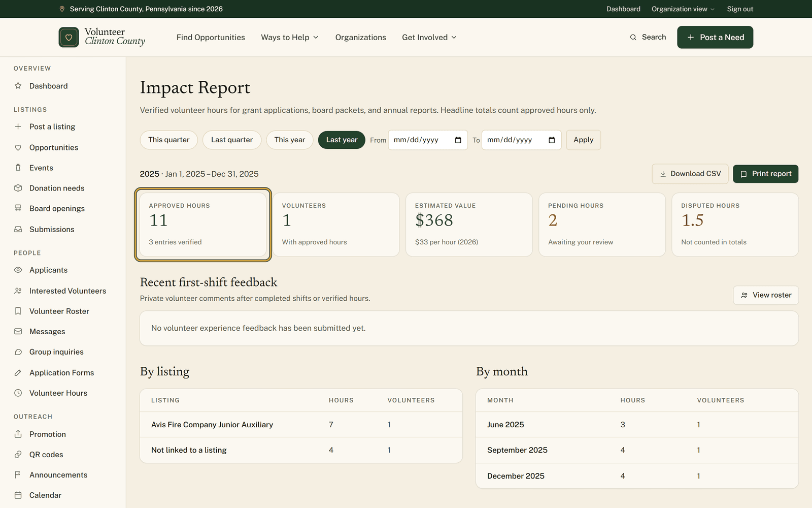
Task: Click the Not linked to a listing row
Action: (x=301, y=450)
